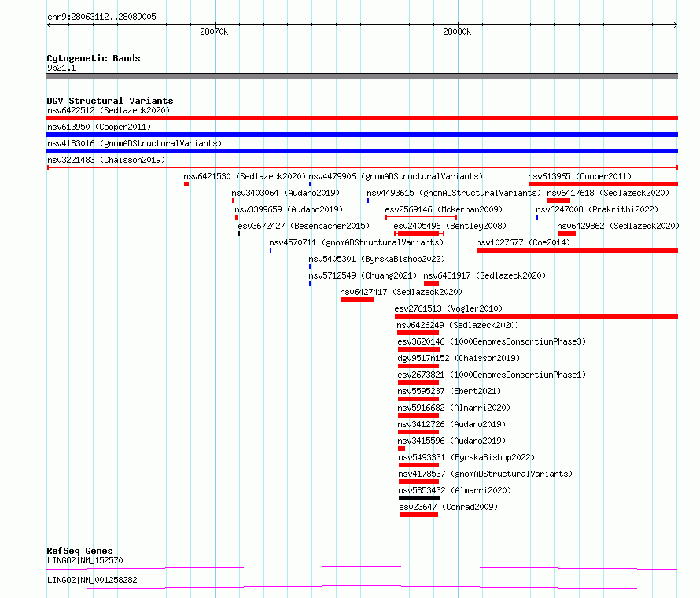Click the nsv4493615 (gnomADStructuralVariants) label

454,193
